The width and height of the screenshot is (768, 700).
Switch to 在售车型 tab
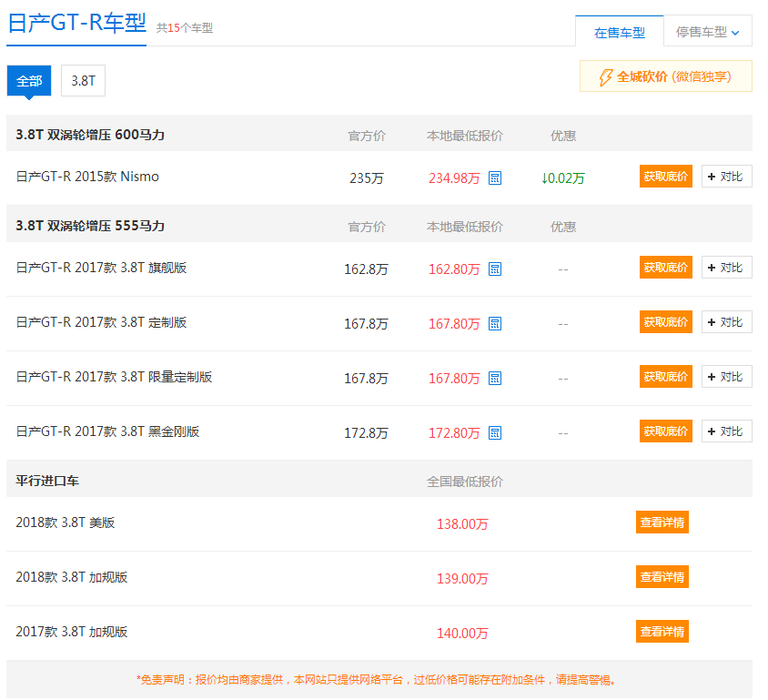click(619, 33)
